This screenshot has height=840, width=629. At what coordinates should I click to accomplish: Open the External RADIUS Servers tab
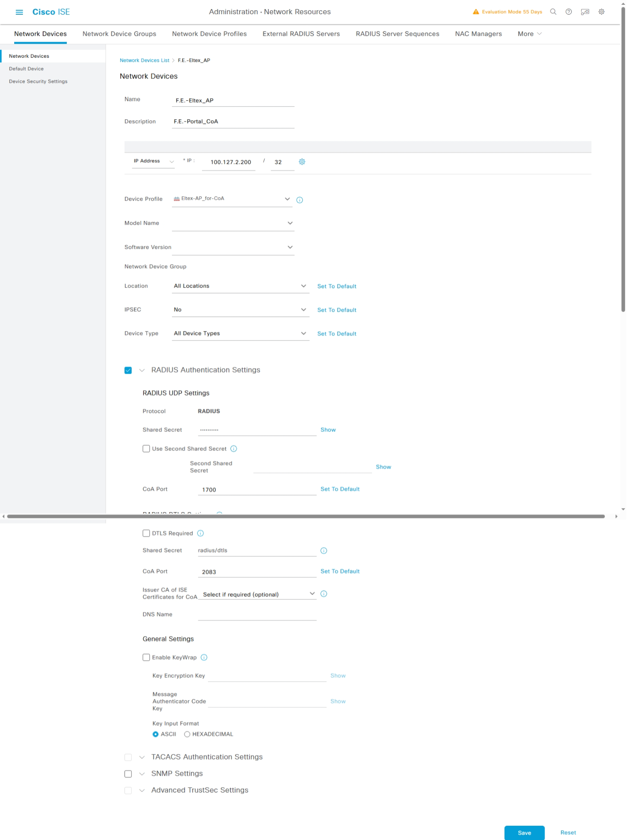301,34
